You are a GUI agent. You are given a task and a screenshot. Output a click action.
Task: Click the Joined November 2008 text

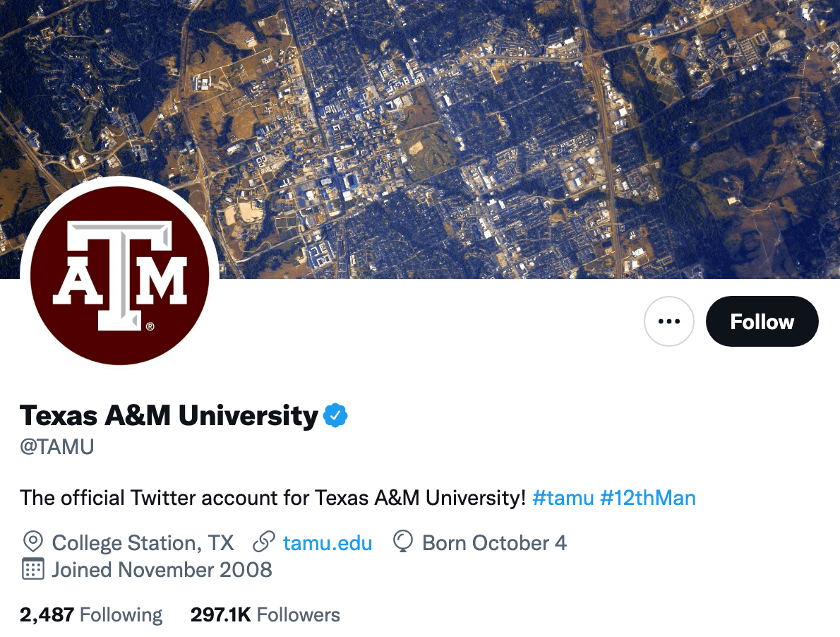coord(162,569)
